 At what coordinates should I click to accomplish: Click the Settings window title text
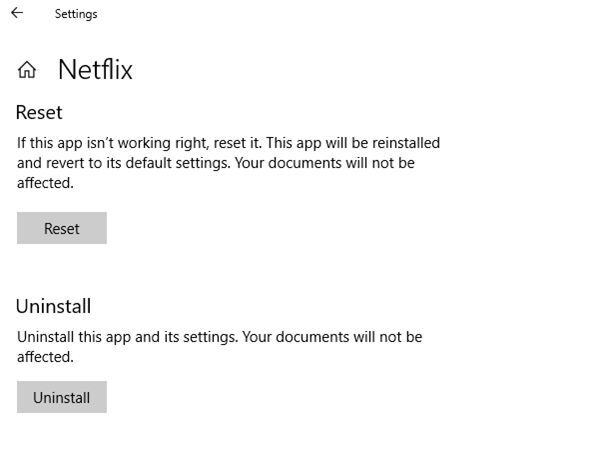click(x=76, y=14)
